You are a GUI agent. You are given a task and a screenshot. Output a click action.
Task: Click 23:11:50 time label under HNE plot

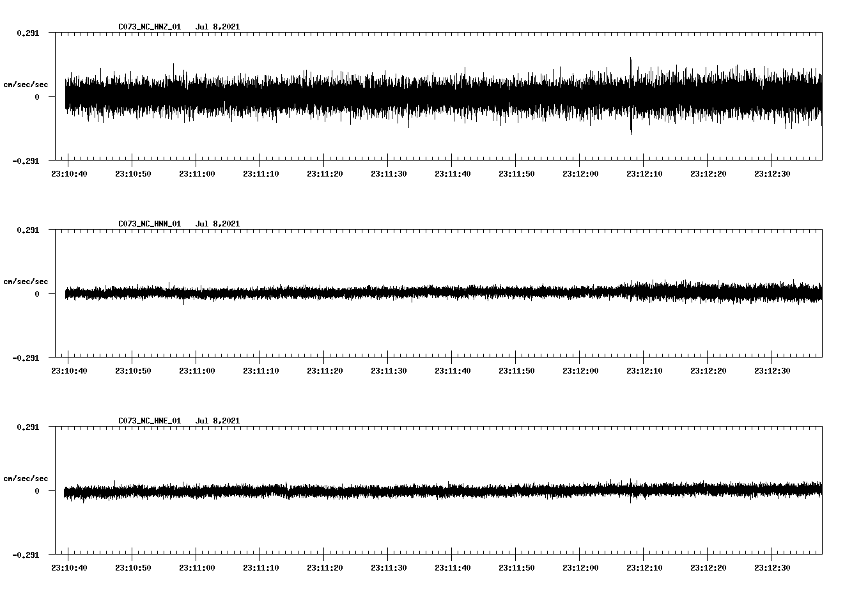[516, 567]
